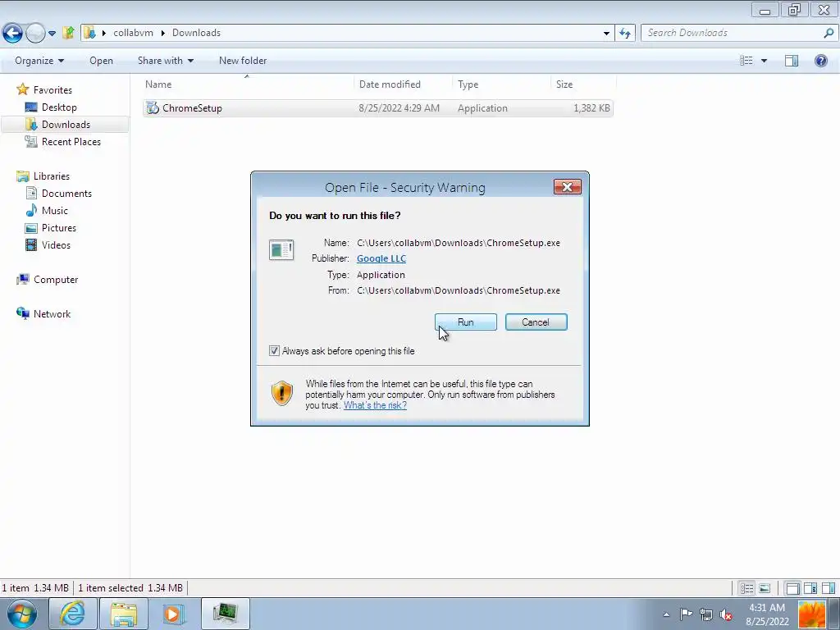Sort by the Name column

click(x=248, y=84)
